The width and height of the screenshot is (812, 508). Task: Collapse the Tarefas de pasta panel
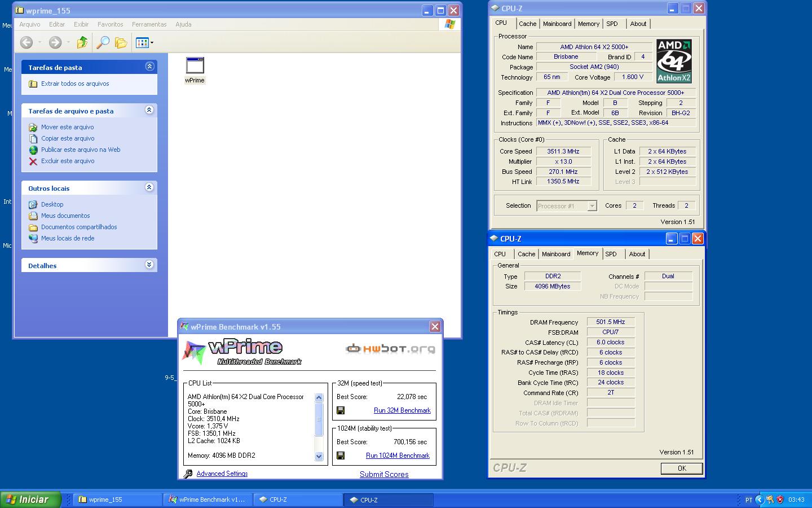point(149,67)
